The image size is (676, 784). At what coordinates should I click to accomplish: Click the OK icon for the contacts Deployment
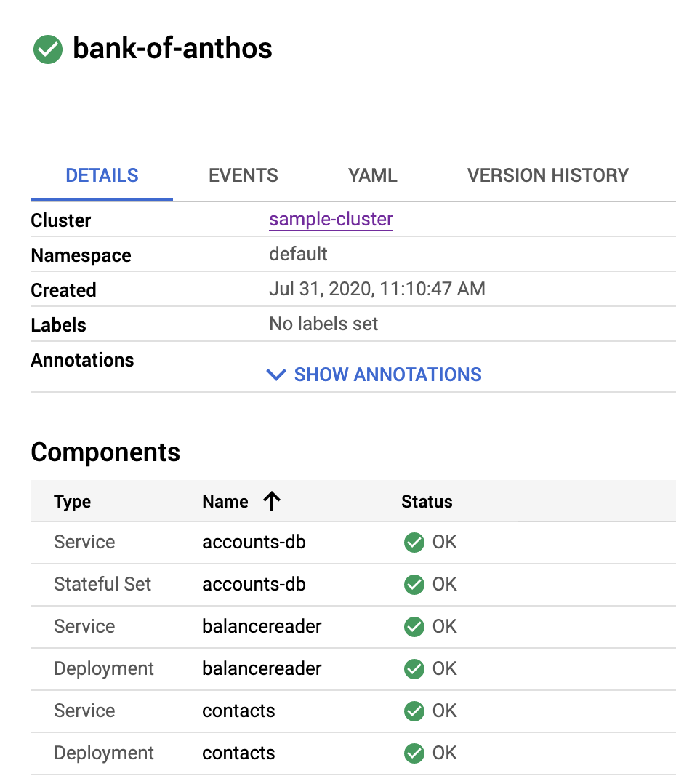414,753
